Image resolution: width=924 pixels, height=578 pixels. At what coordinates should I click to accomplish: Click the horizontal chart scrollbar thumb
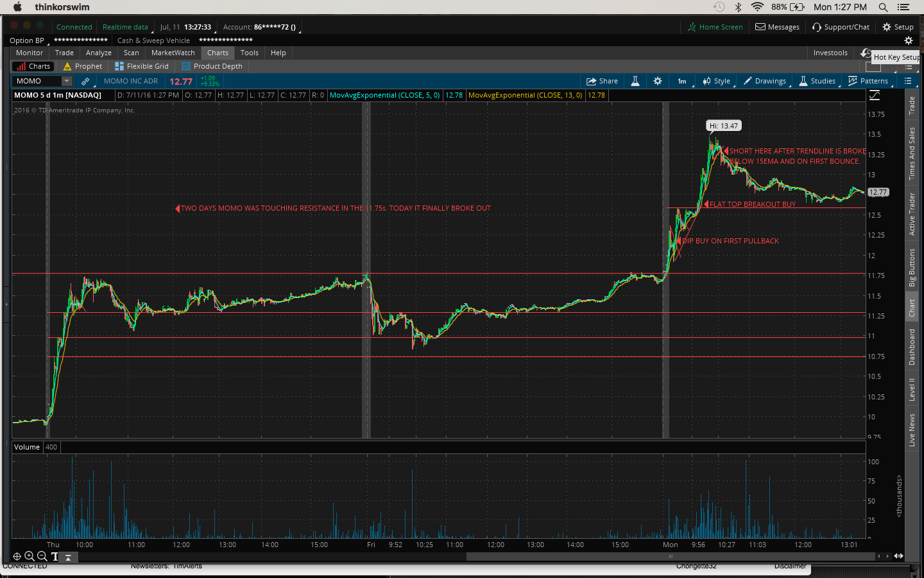tap(671, 556)
